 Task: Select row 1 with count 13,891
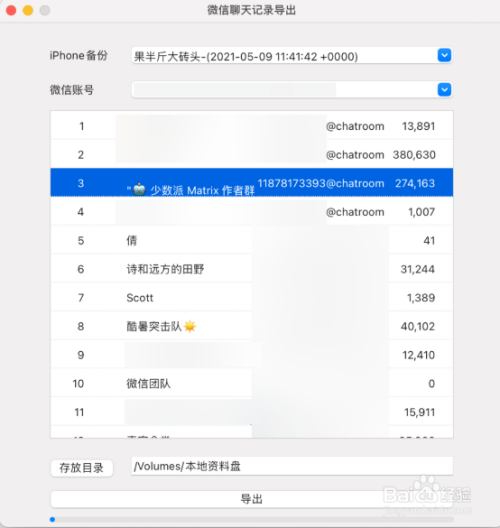coord(252,126)
